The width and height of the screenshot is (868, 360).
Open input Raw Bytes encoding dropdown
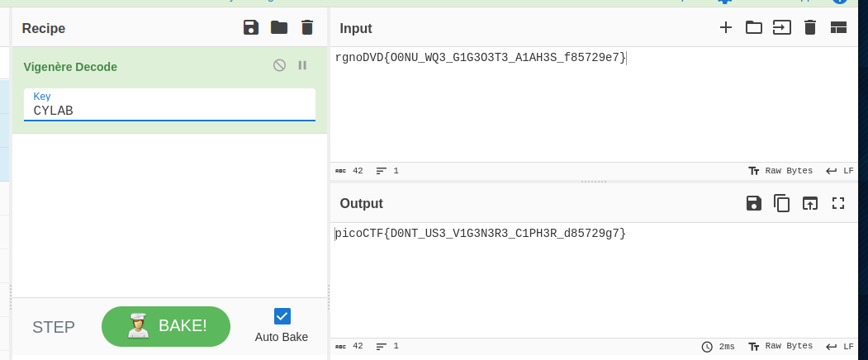tap(780, 171)
